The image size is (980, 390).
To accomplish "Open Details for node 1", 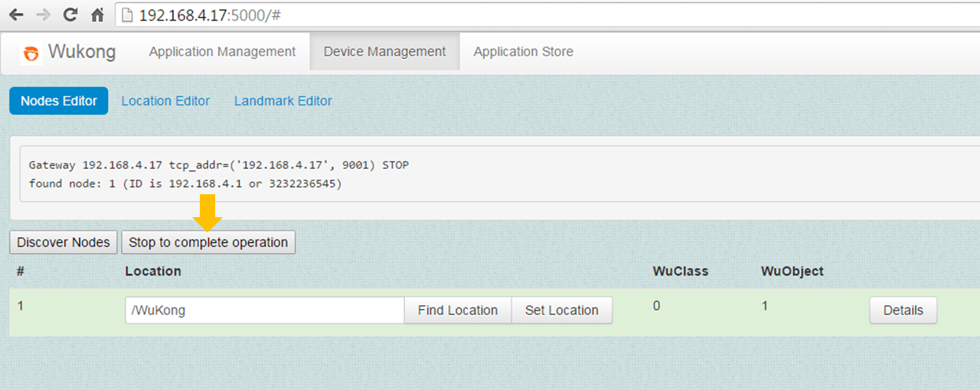I will [x=903, y=310].
